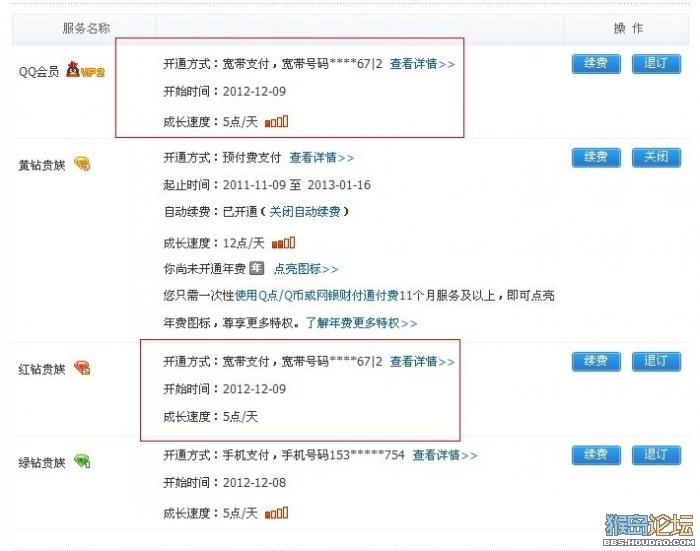
Task: Click growth speed bars next to 12点/天
Action: pos(283,243)
